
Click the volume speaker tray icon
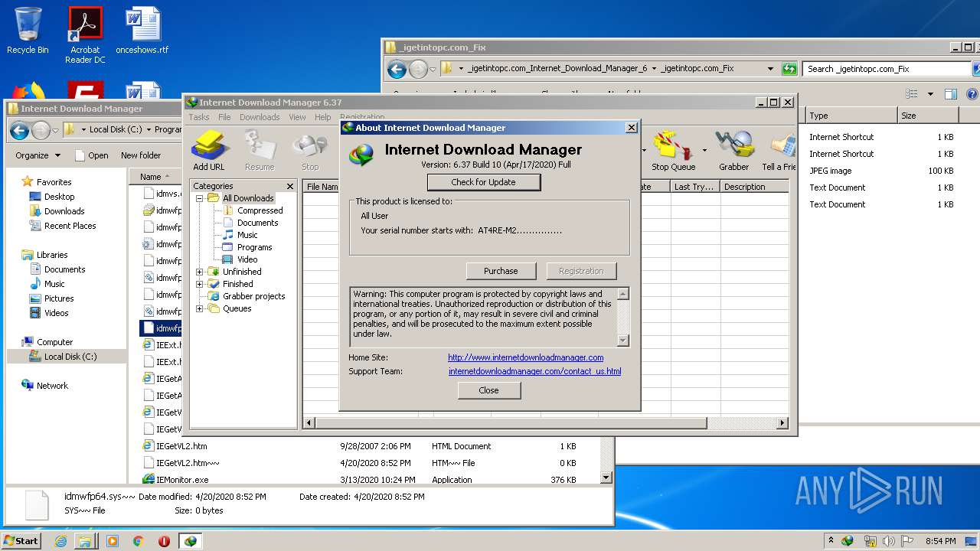[x=889, y=541]
